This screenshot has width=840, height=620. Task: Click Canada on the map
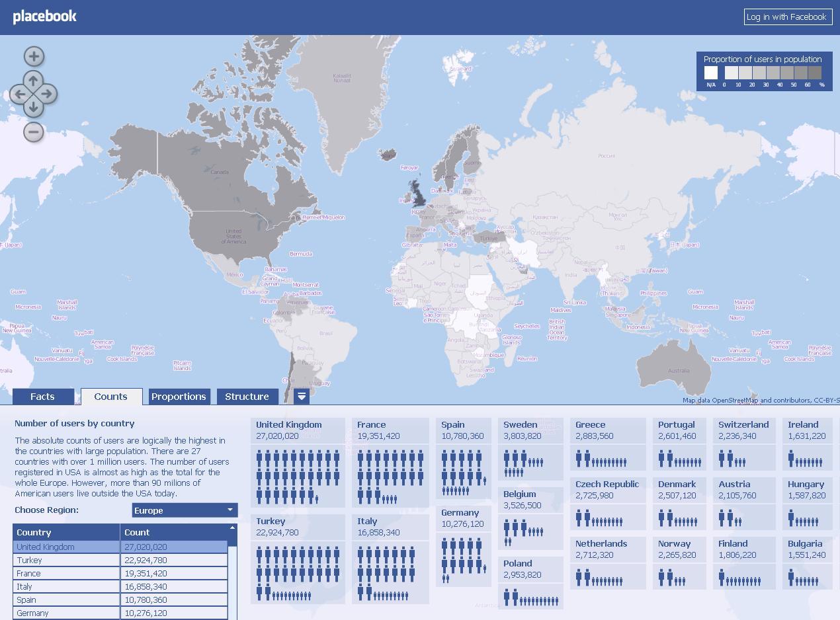click(x=220, y=173)
